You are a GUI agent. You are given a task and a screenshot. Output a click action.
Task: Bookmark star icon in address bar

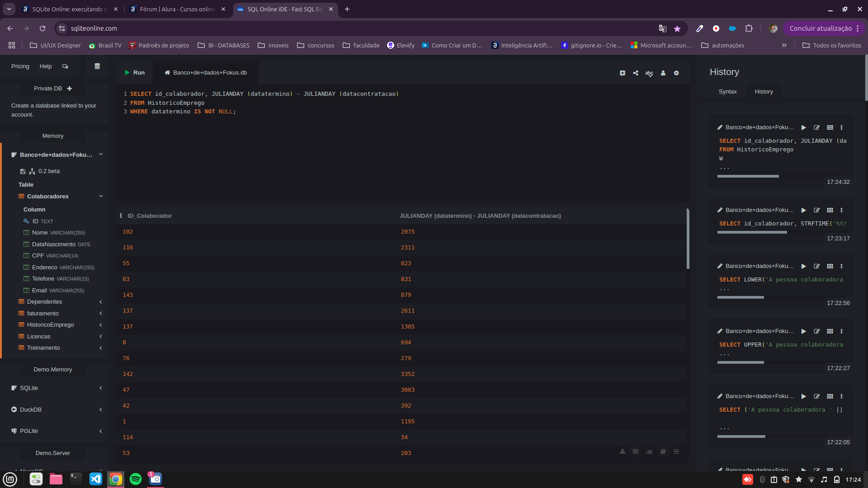(677, 28)
